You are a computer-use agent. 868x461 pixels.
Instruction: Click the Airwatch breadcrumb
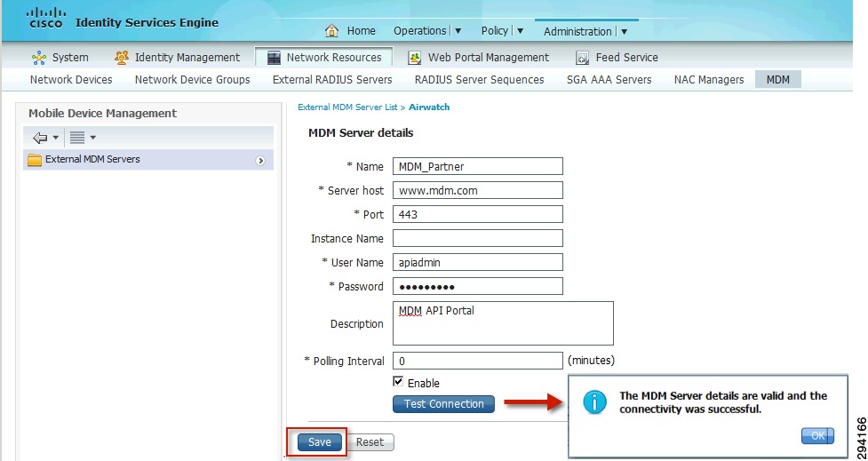tap(429, 107)
